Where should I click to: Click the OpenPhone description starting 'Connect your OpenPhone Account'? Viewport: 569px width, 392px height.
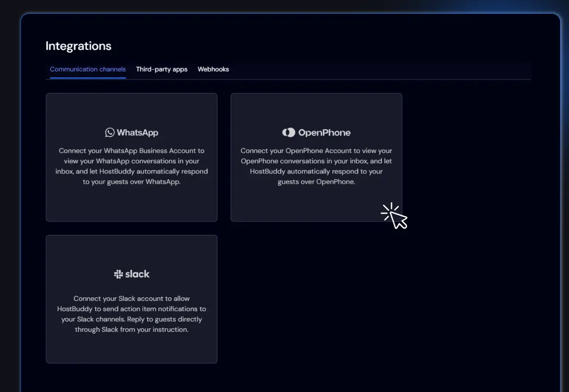pyautogui.click(x=317, y=166)
